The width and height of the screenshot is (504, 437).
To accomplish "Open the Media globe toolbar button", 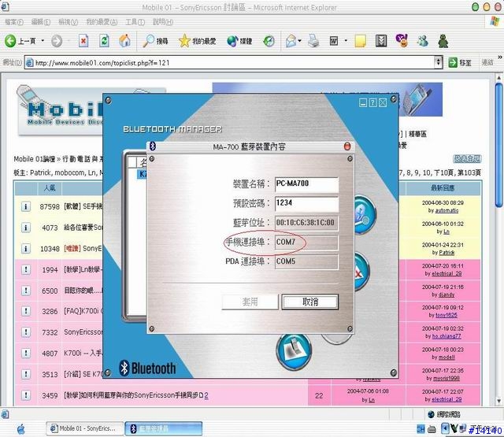I will click(x=239, y=41).
